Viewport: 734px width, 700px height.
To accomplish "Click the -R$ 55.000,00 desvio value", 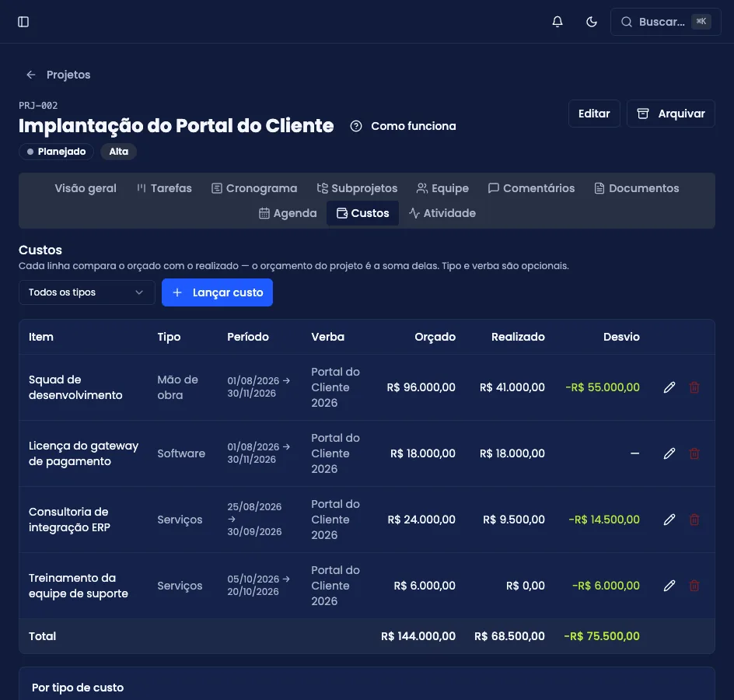I will tap(602, 387).
